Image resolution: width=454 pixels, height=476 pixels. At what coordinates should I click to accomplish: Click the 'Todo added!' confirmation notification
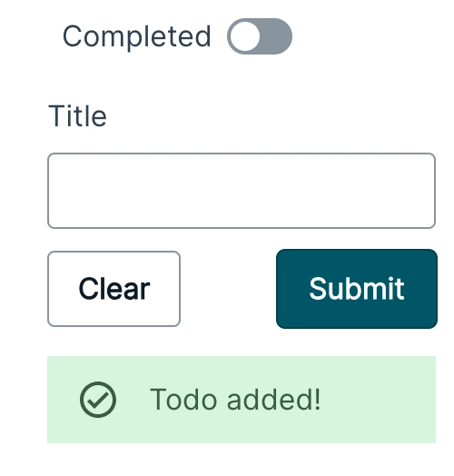[242, 400]
